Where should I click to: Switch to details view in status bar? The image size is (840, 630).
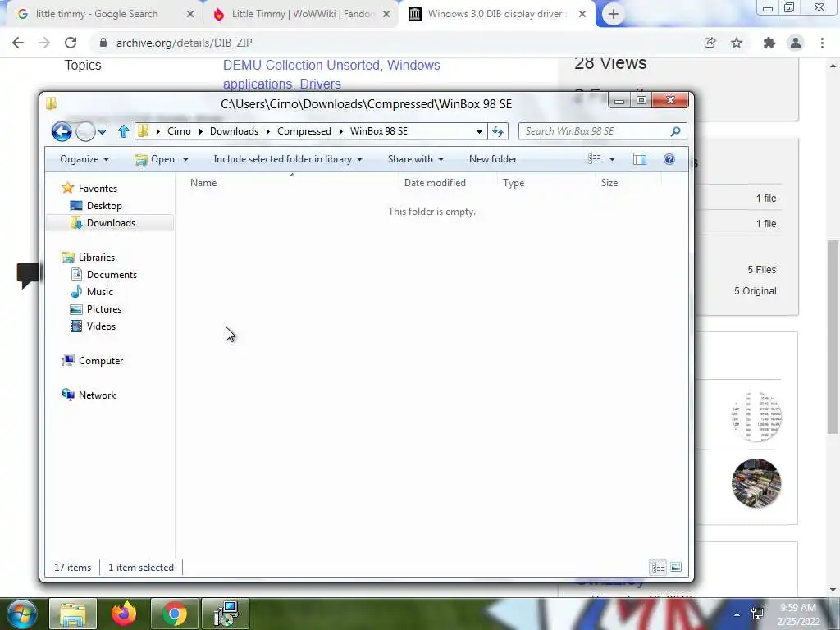(x=658, y=567)
